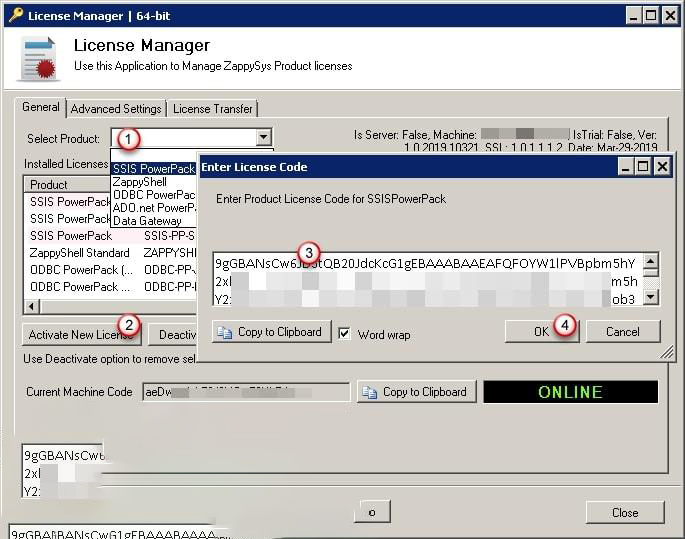Click the ONLINE status indicator
The height and width of the screenshot is (539, 685).
[571, 392]
